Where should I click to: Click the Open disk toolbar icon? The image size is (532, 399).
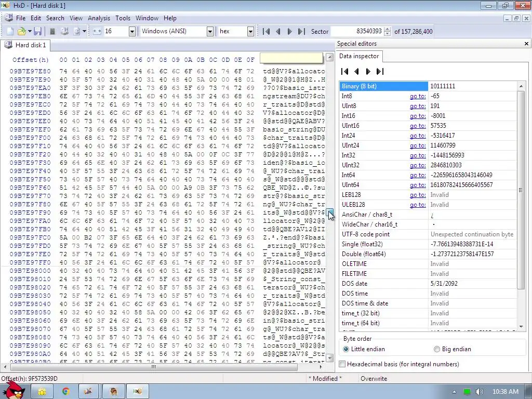[64, 32]
